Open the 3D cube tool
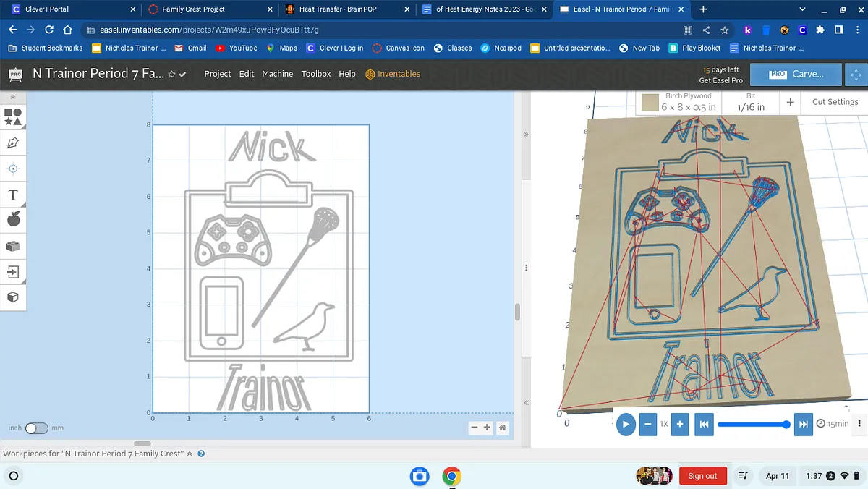Screen dimensions: 868x489 click(13, 297)
